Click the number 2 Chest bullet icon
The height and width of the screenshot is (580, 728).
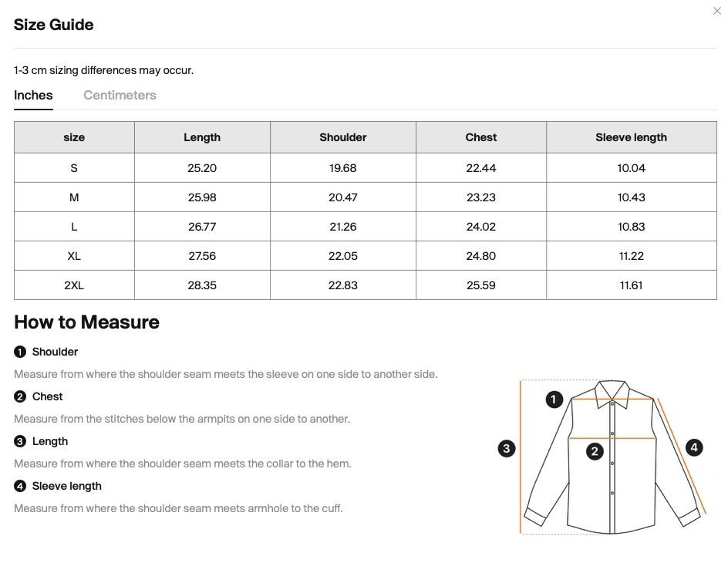click(x=20, y=396)
